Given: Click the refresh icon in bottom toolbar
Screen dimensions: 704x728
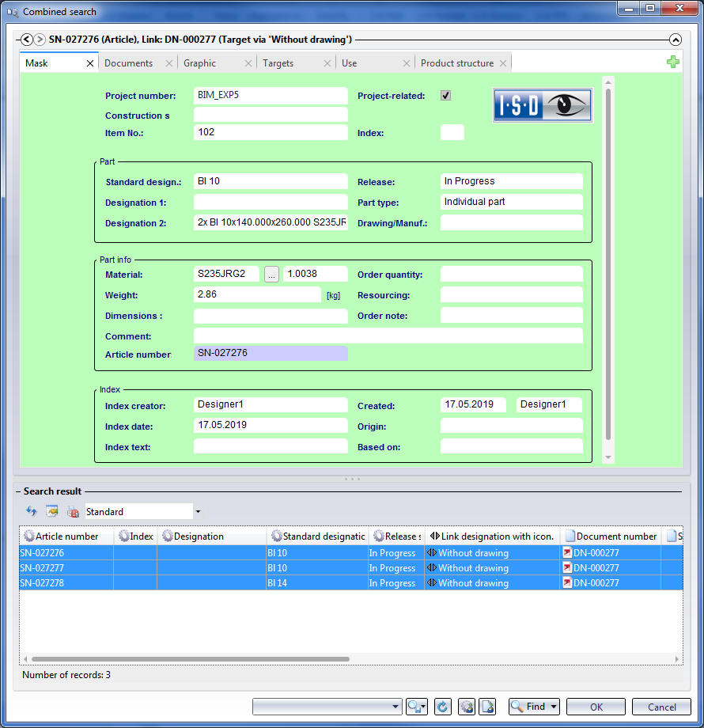Looking at the screenshot, I should (443, 707).
